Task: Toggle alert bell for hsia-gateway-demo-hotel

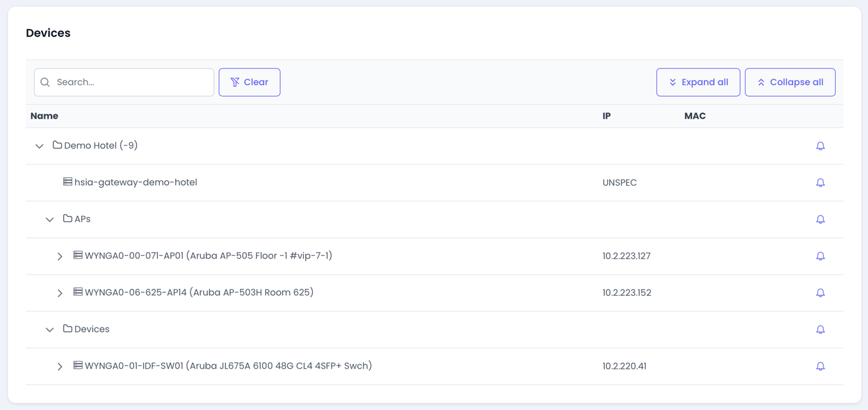Action: click(x=820, y=183)
